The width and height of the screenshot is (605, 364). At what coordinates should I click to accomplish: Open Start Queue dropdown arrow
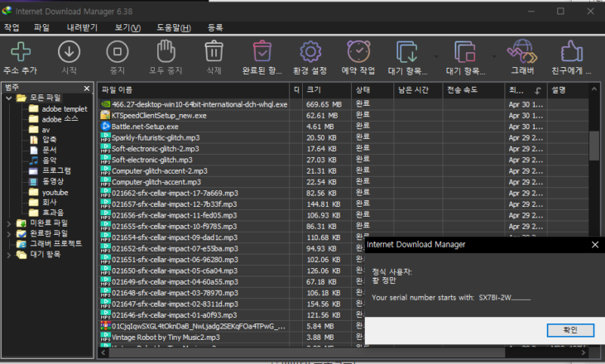(x=436, y=56)
